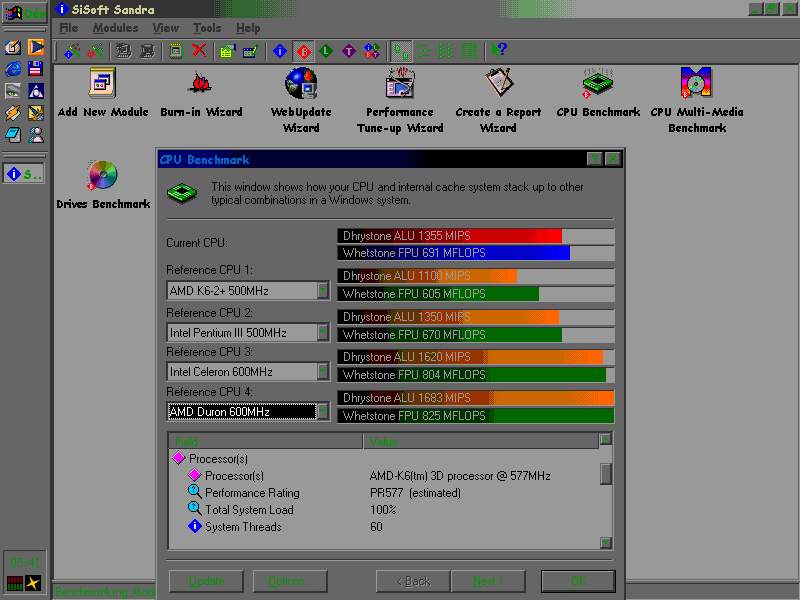Click the green clipboard toolbar icon
This screenshot has width=800, height=600.
click(227, 51)
